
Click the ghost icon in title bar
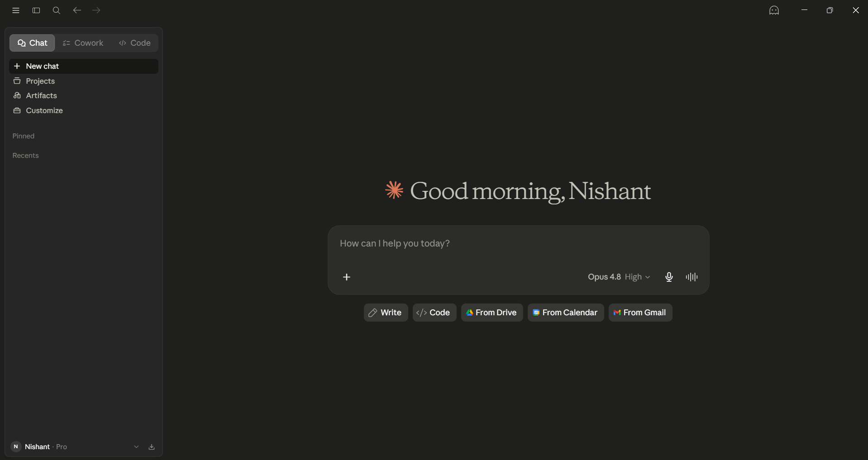(x=774, y=10)
